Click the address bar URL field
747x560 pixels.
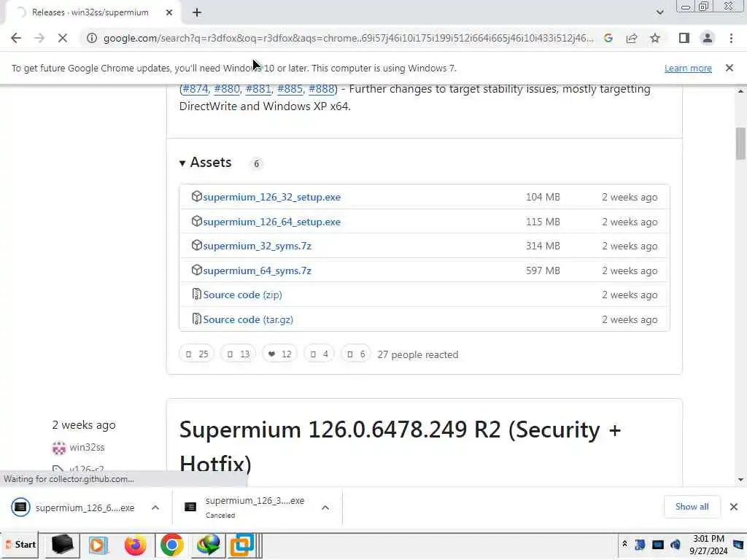click(348, 38)
